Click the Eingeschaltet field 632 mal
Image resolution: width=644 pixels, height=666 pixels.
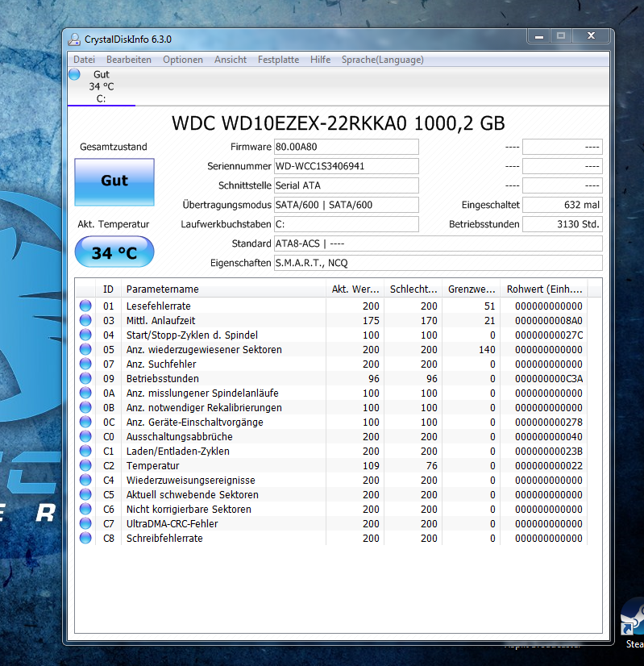coord(563,205)
